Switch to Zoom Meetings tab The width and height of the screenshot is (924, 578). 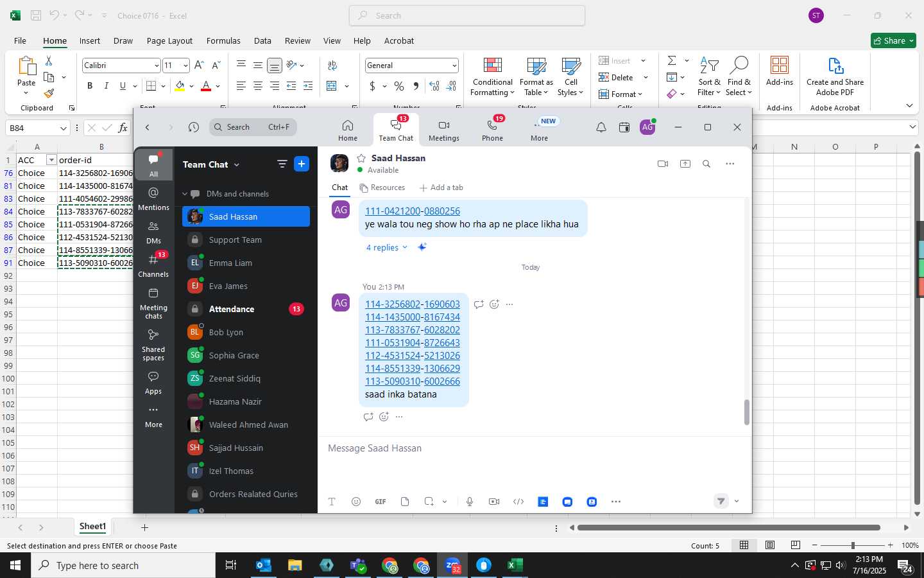(444, 130)
